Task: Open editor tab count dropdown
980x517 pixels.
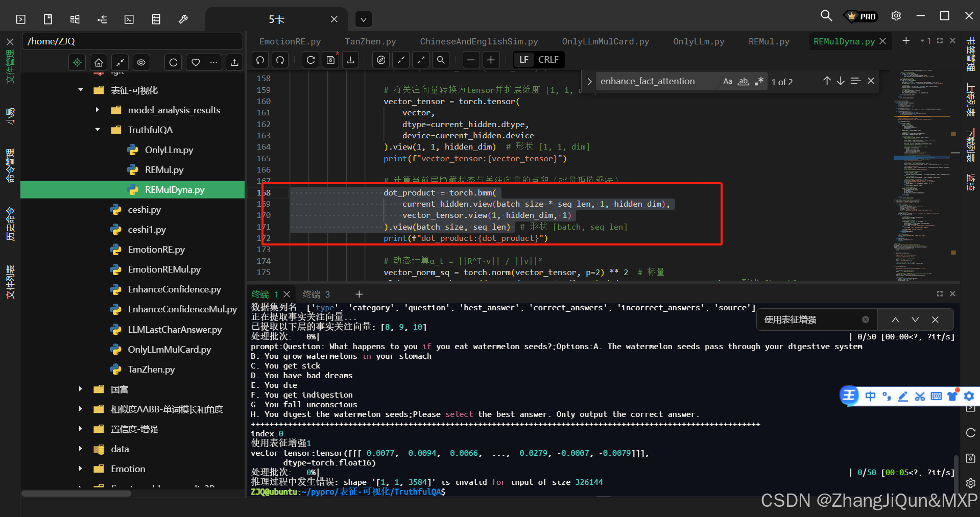Action: tap(925, 40)
